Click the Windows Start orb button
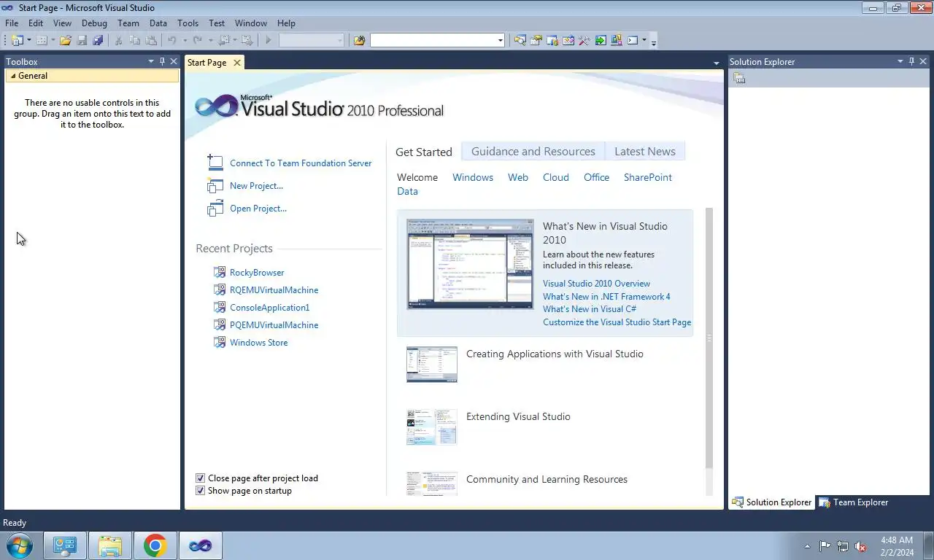 pyautogui.click(x=18, y=545)
